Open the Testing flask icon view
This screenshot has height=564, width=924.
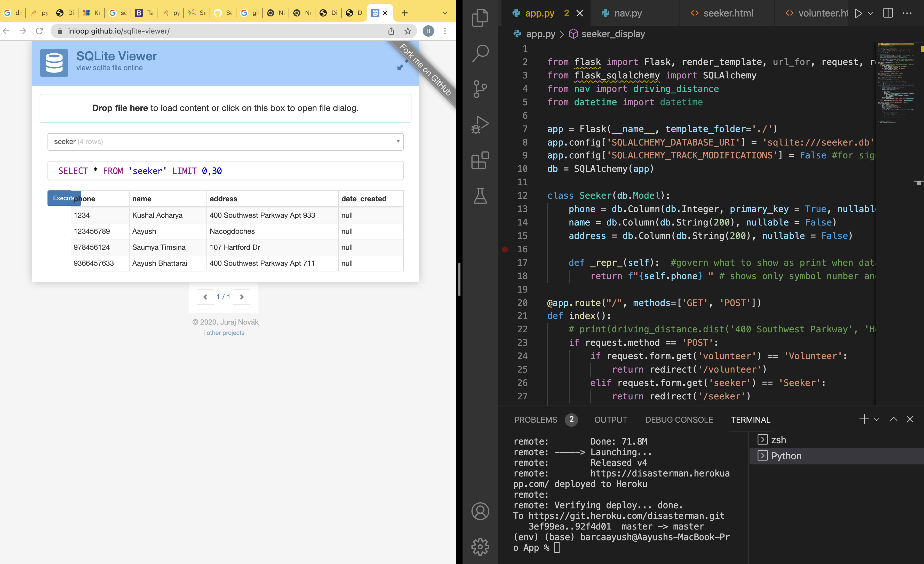pos(480,196)
